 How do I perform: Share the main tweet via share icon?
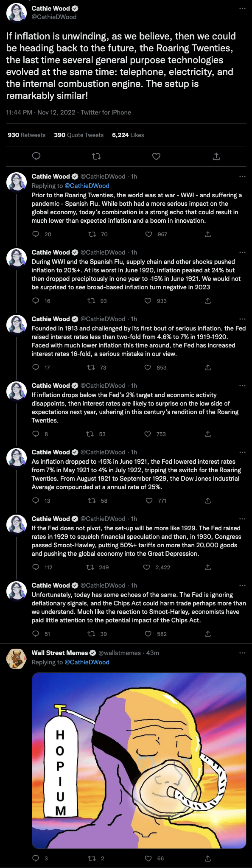point(216,157)
